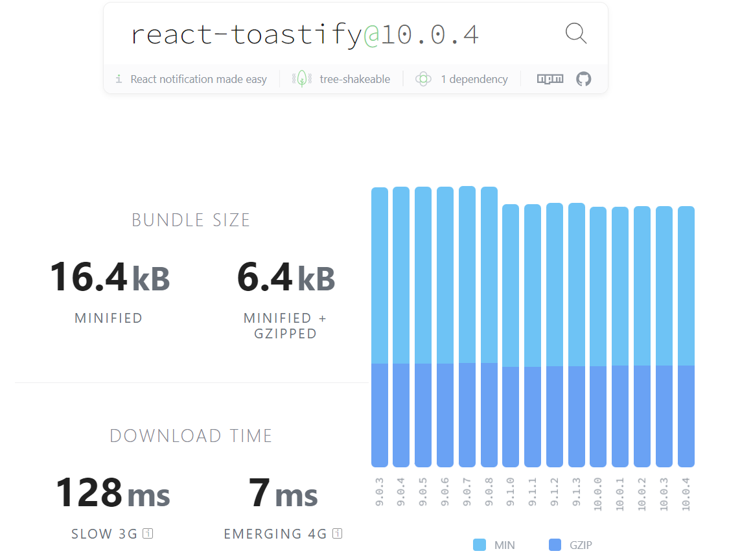729x560 pixels.
Task: Click 'React notification made easy' description
Action: (198, 79)
